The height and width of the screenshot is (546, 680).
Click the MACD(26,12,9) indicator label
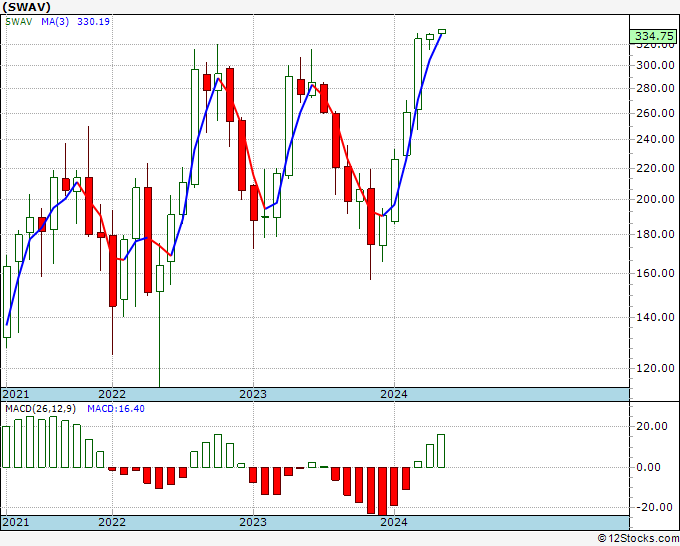click(40, 409)
